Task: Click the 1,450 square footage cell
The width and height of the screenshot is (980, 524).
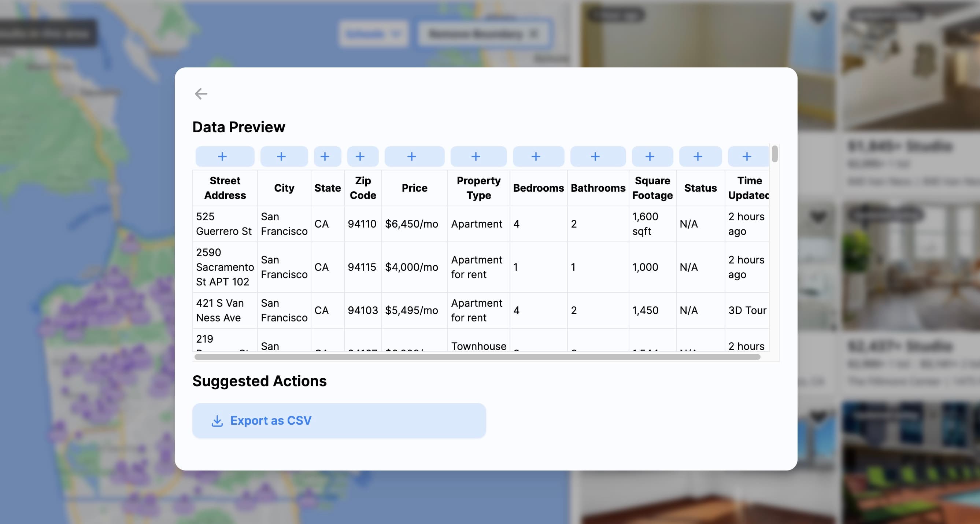Action: click(x=652, y=310)
